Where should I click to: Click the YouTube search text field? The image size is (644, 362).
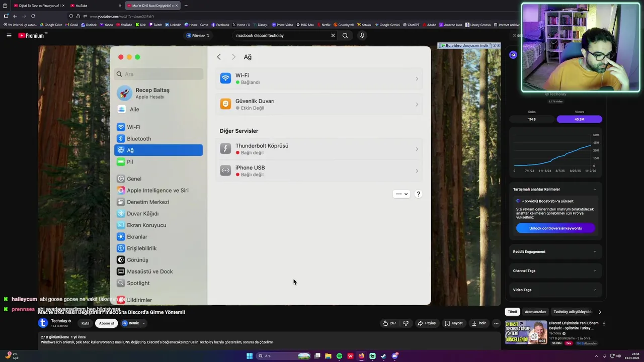(281, 36)
